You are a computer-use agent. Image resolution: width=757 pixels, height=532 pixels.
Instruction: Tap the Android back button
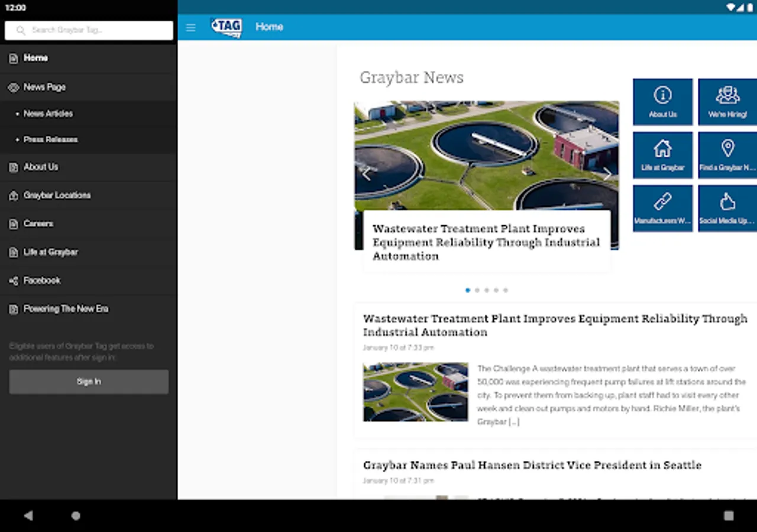point(28,515)
